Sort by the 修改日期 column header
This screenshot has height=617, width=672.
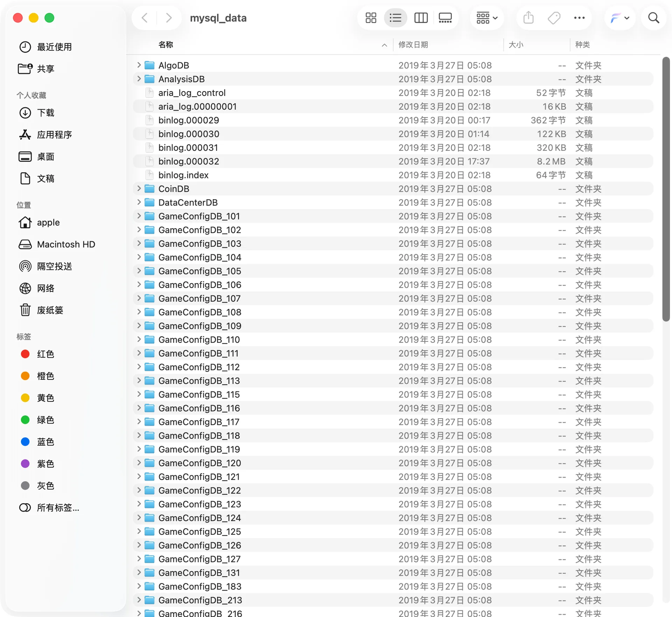[413, 45]
